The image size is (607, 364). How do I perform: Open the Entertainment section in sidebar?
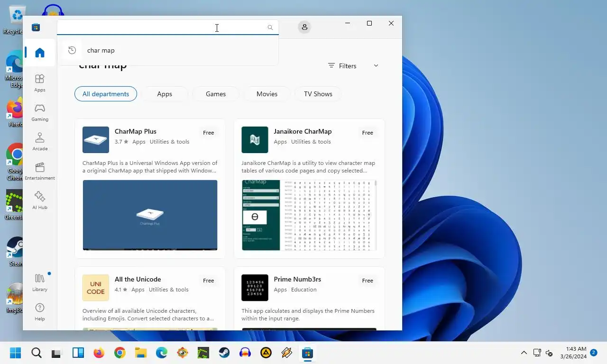click(x=40, y=171)
